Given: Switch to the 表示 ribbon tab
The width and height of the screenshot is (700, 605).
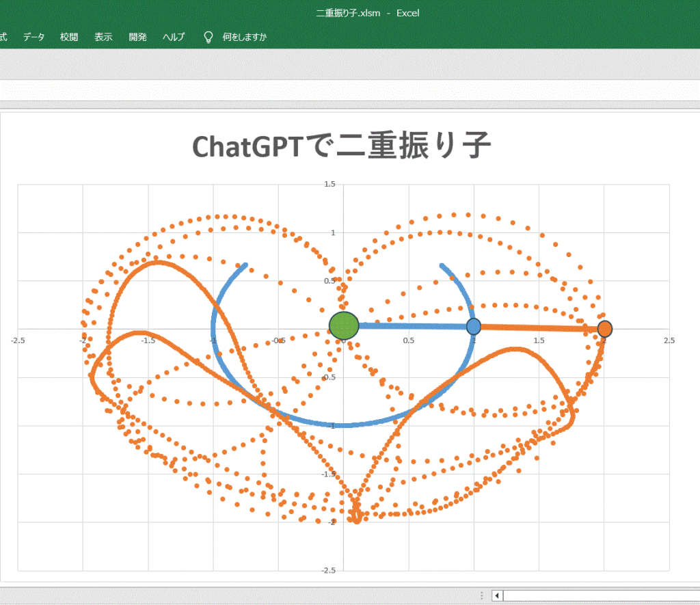Looking at the screenshot, I should [103, 37].
